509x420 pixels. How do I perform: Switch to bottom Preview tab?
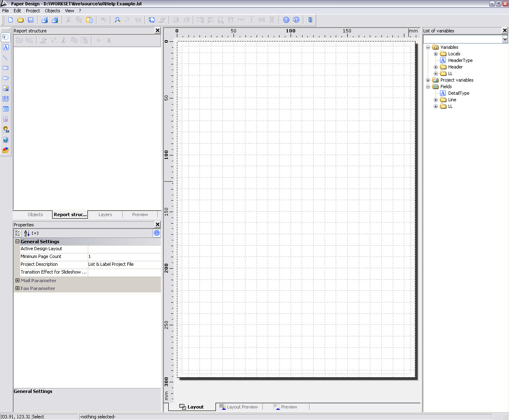click(x=285, y=407)
